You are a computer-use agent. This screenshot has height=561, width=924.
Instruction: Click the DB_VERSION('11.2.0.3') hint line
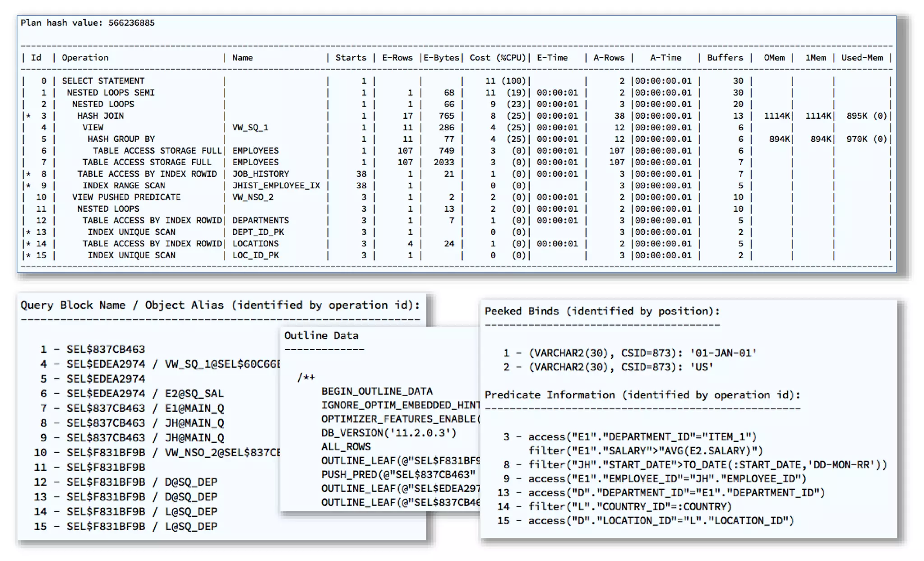click(x=388, y=433)
